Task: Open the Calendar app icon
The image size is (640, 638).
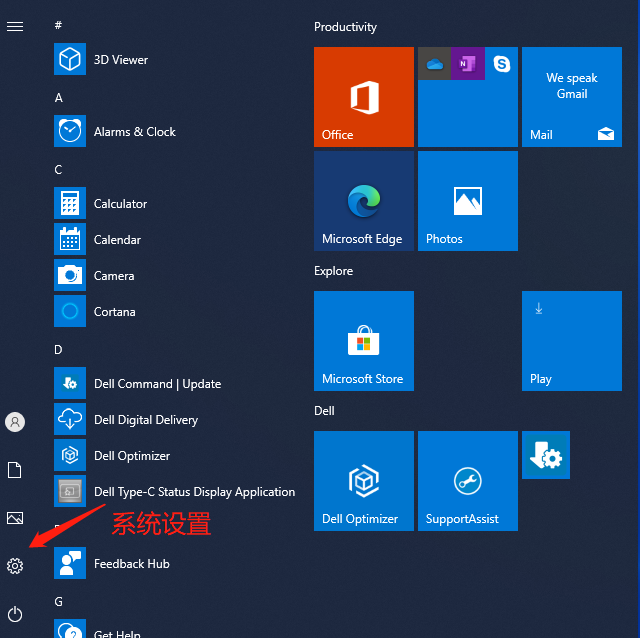Action: pos(70,239)
